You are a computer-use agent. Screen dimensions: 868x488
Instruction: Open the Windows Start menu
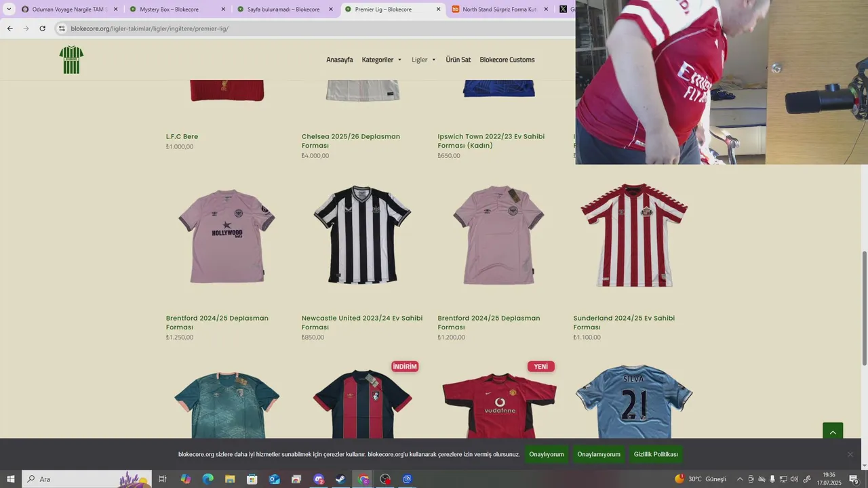11,479
